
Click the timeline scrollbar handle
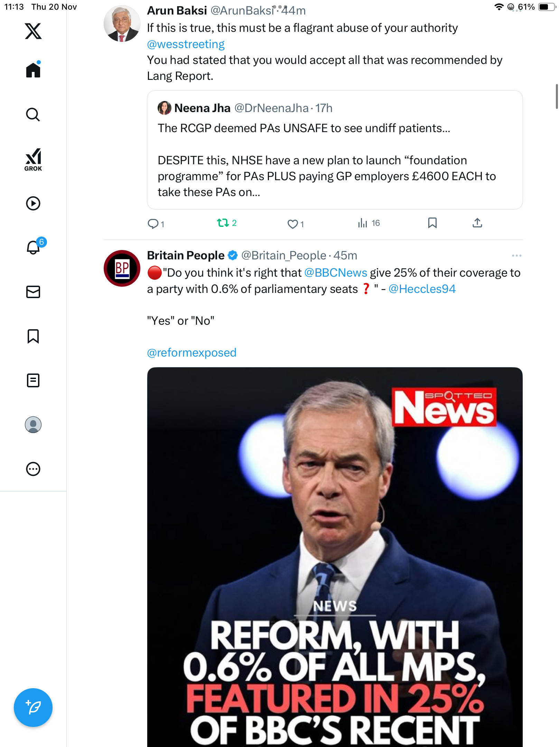click(x=557, y=96)
